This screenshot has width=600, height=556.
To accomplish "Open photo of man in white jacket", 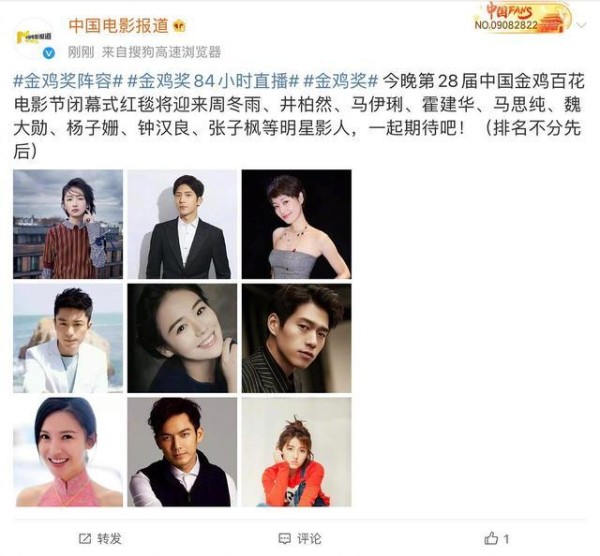I will pos(68,338).
